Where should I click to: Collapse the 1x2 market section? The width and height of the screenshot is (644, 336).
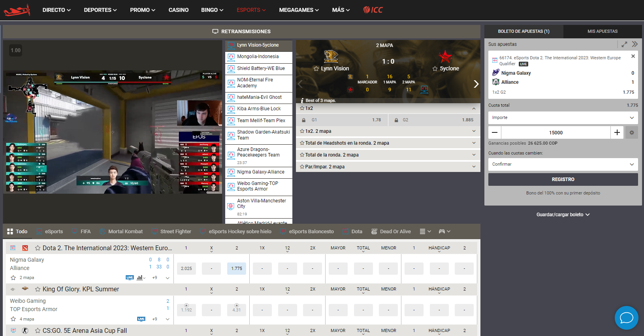(474, 108)
